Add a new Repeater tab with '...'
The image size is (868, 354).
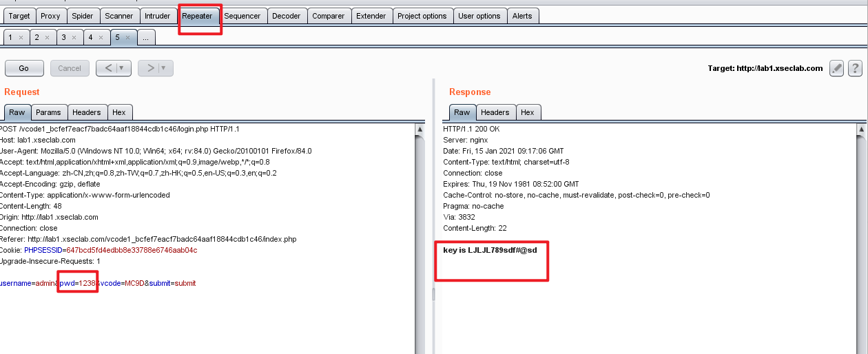[x=146, y=37]
